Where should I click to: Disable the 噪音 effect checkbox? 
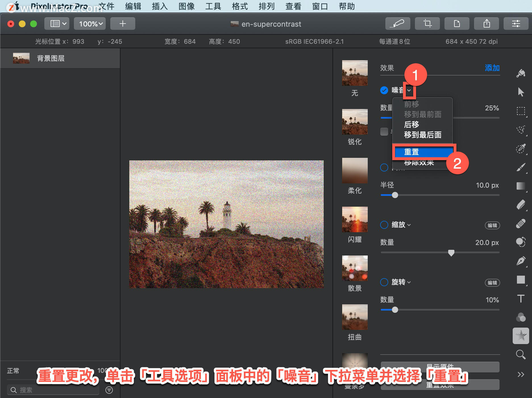[x=384, y=90]
